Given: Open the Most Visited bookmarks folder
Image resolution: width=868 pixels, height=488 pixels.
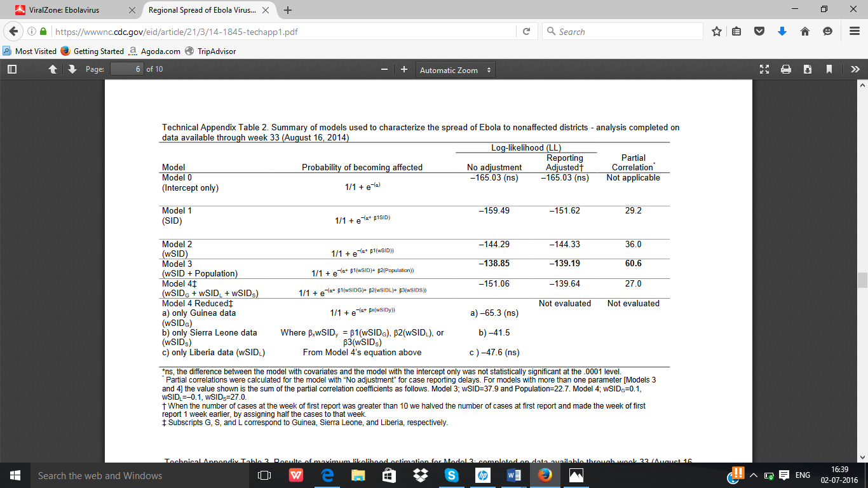Looking at the screenshot, I should coord(30,51).
